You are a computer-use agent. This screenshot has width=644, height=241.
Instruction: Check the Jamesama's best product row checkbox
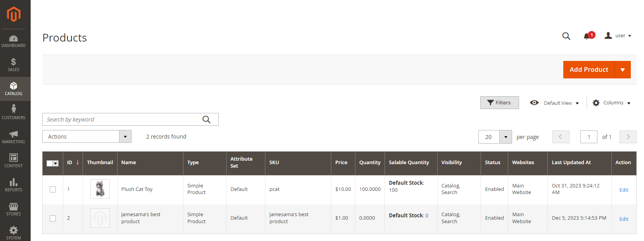(x=53, y=218)
